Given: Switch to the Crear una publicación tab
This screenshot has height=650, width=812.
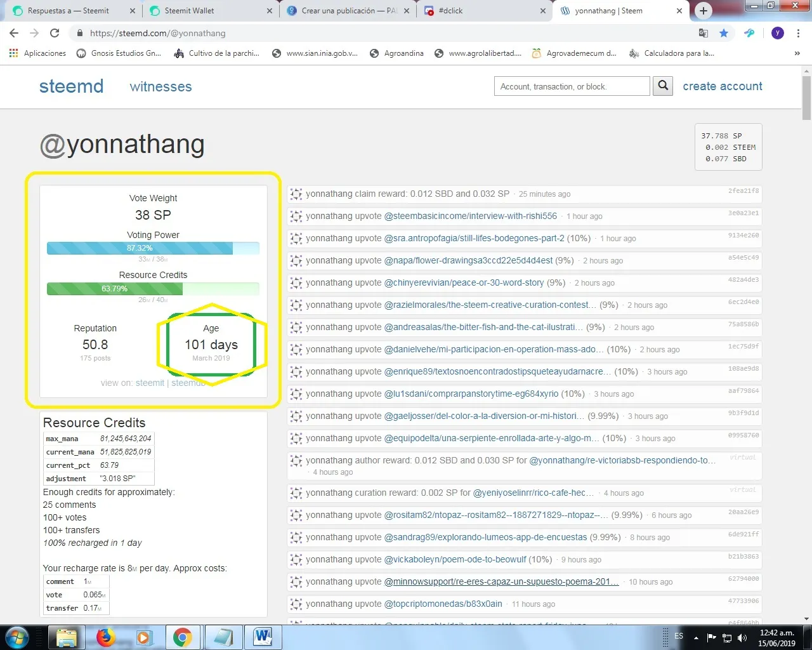Looking at the screenshot, I should [x=349, y=11].
